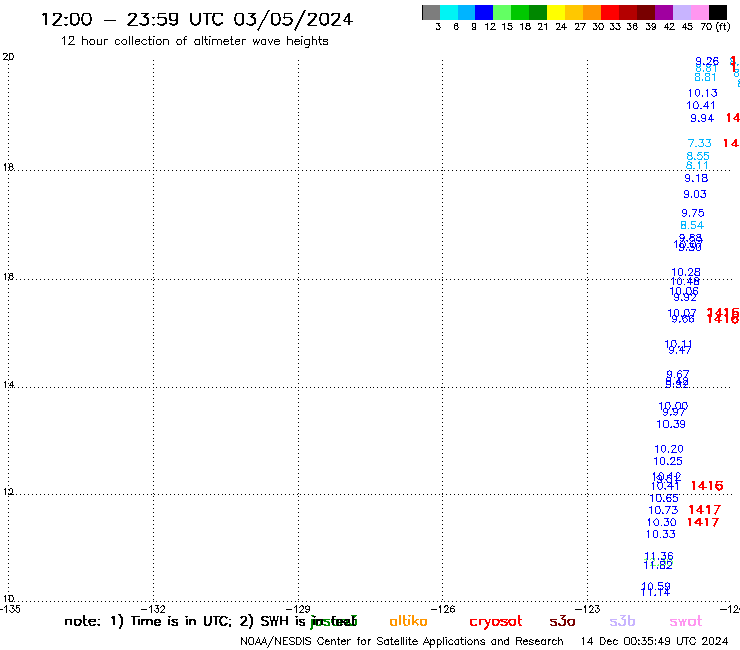Screen dimensions: 740x650
Task: Click the -129 longitude axis label
Action: 298,609
